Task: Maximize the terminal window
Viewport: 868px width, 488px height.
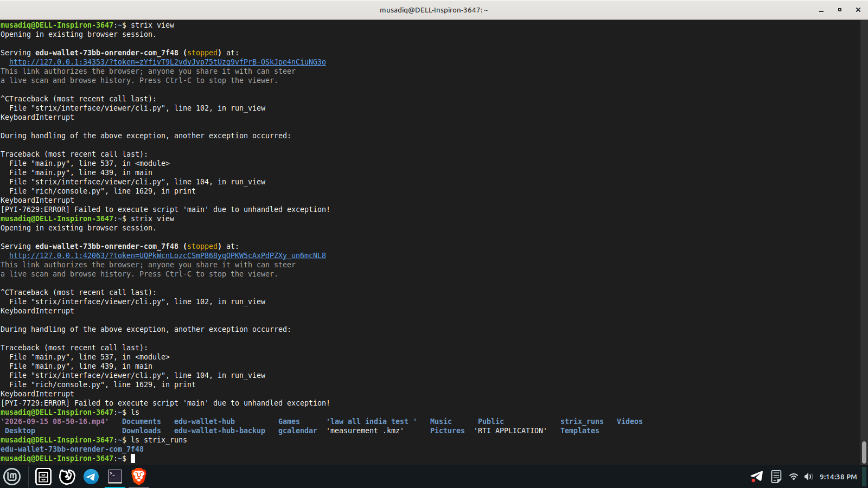Action: [x=840, y=10]
